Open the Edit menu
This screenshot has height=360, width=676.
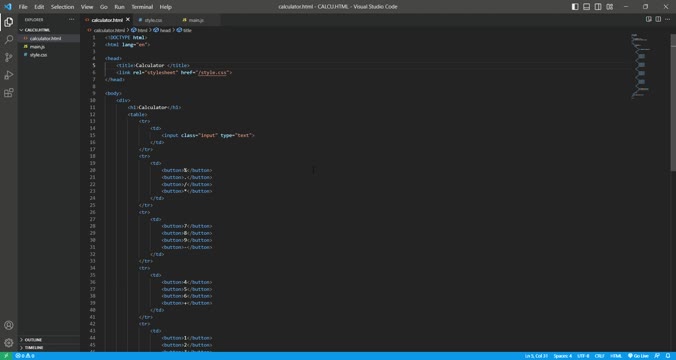39,6
